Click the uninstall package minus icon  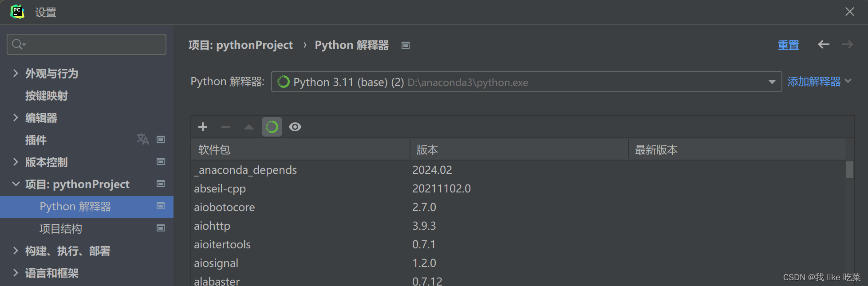(226, 127)
